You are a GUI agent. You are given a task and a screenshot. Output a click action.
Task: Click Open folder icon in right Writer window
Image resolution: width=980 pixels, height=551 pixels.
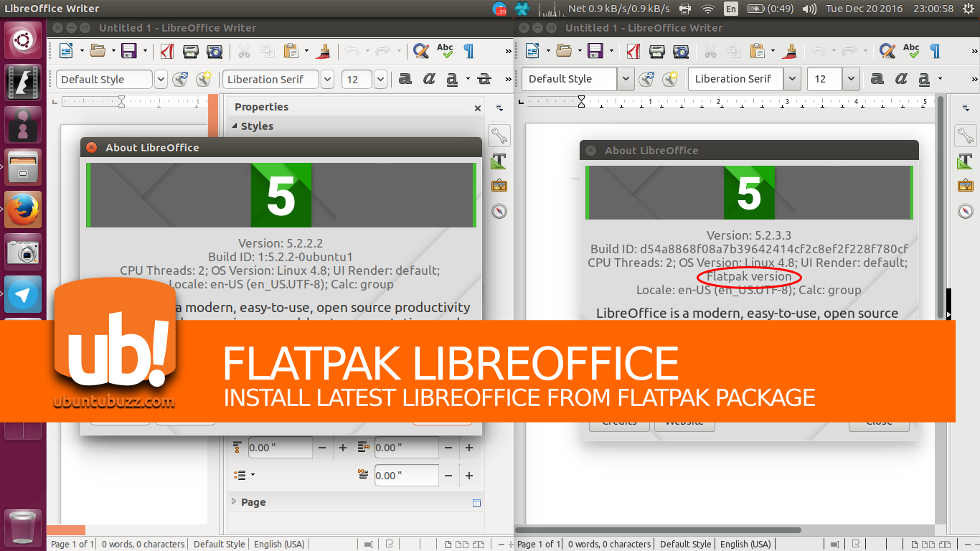[564, 51]
